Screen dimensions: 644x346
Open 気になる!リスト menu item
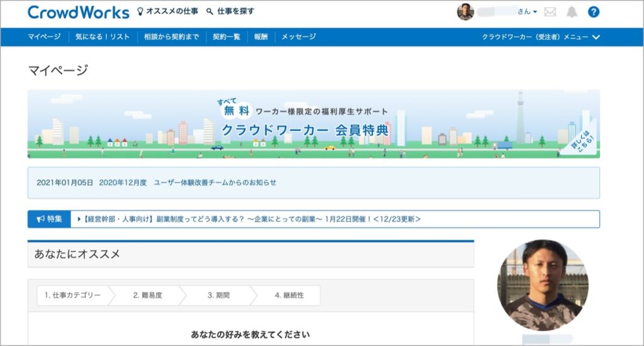(103, 36)
